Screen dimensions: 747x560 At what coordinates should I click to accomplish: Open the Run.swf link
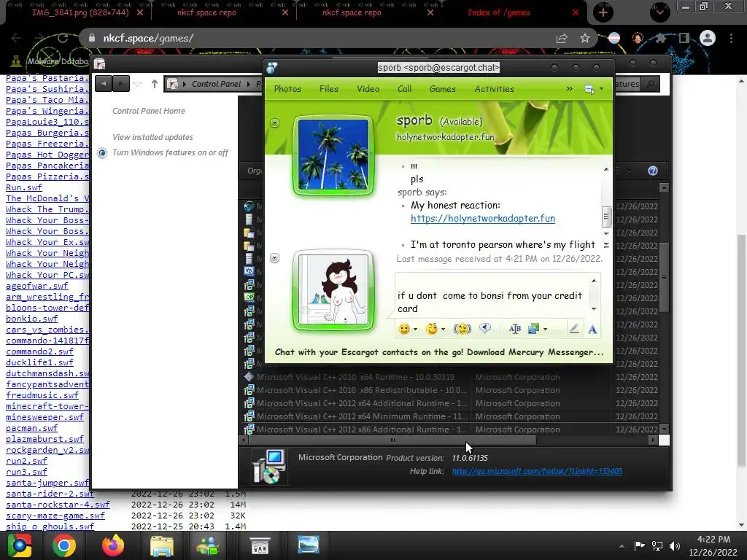pos(24,187)
